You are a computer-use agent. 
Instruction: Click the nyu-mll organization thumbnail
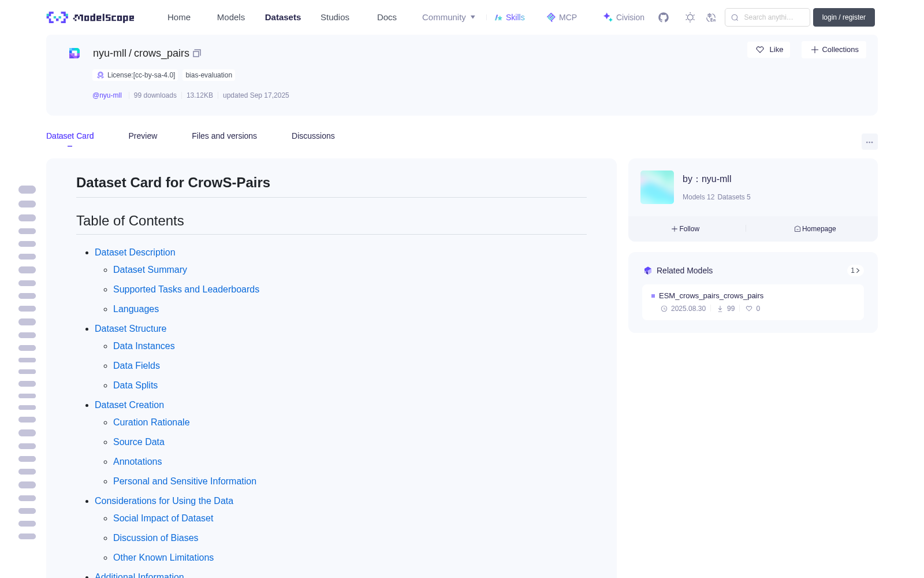click(657, 187)
